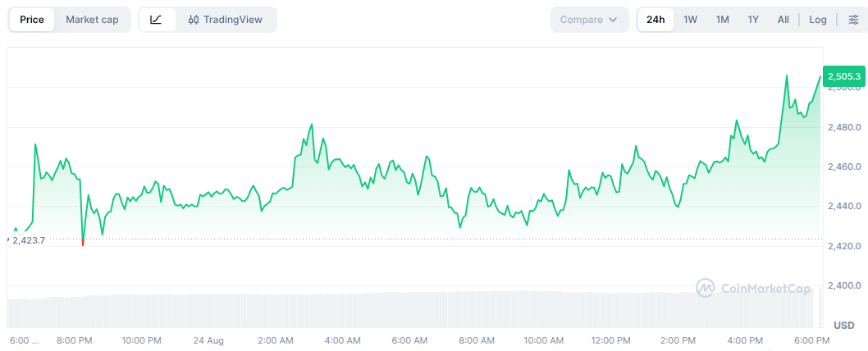Screen dimensions: 868x351
Task: Click the current price label 2,505.3
Action: click(844, 76)
